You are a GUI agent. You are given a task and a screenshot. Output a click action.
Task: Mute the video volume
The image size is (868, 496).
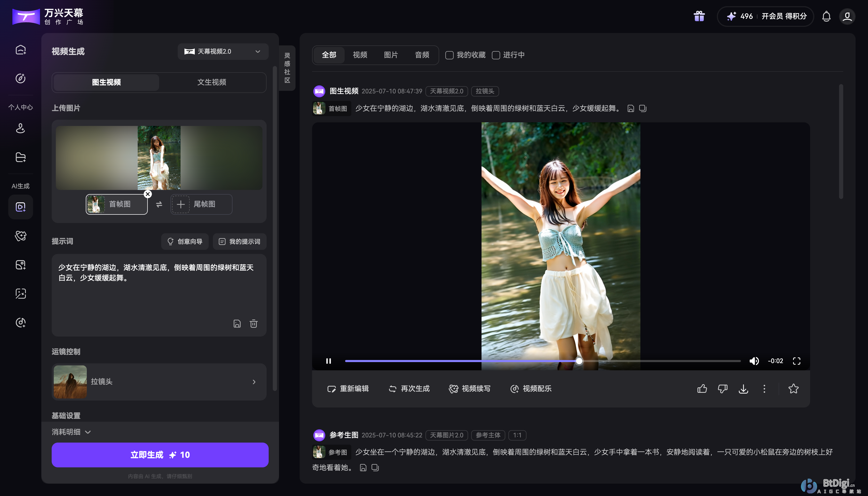(x=754, y=361)
